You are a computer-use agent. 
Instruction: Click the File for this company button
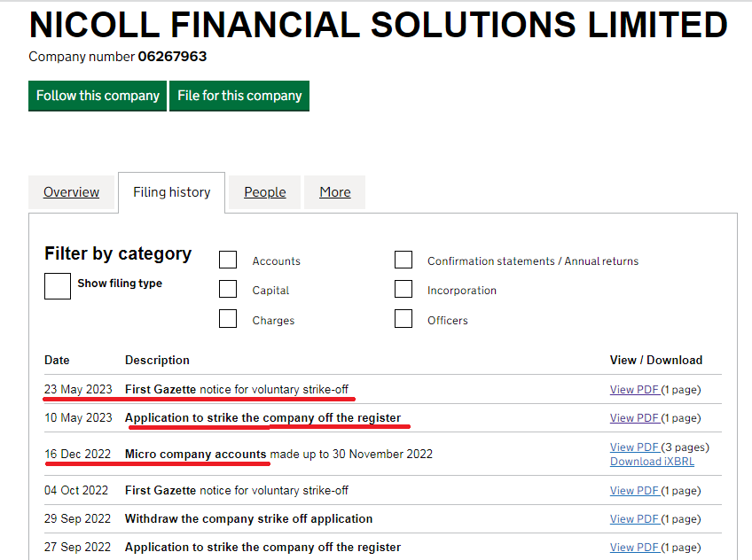239,96
